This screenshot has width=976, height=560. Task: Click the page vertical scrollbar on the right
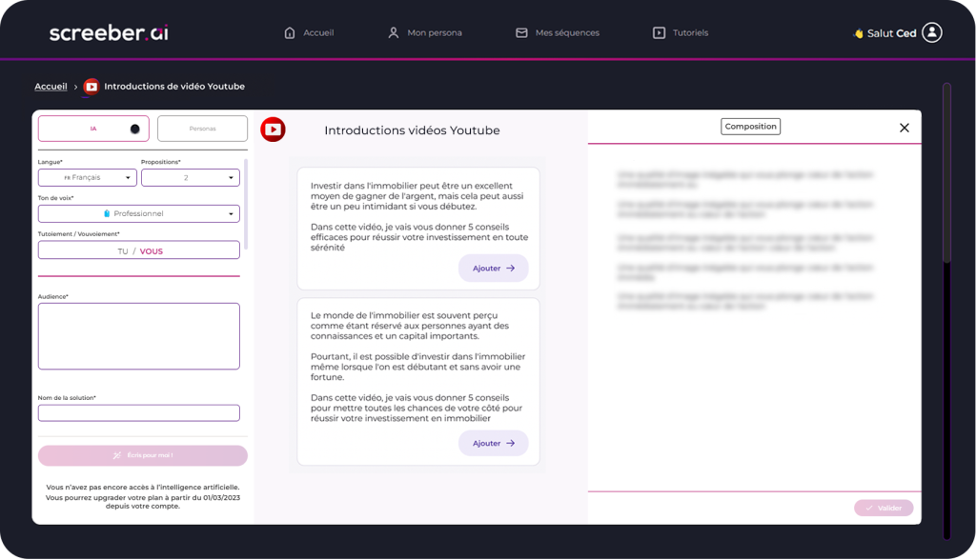click(x=945, y=171)
